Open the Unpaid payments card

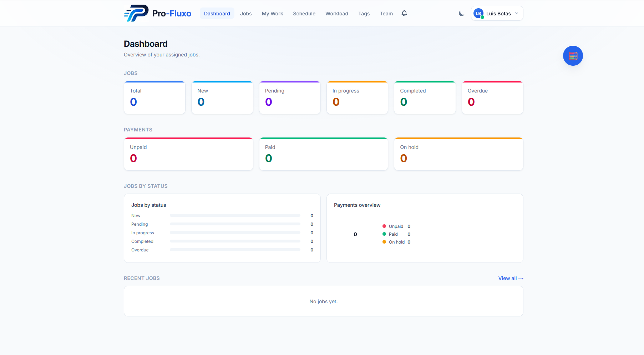click(x=188, y=154)
